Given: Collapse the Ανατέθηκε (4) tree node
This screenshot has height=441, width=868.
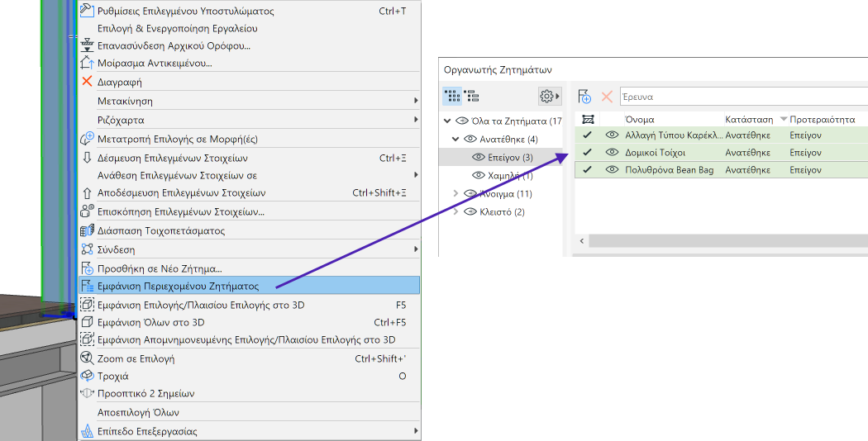Looking at the screenshot, I should [x=455, y=139].
